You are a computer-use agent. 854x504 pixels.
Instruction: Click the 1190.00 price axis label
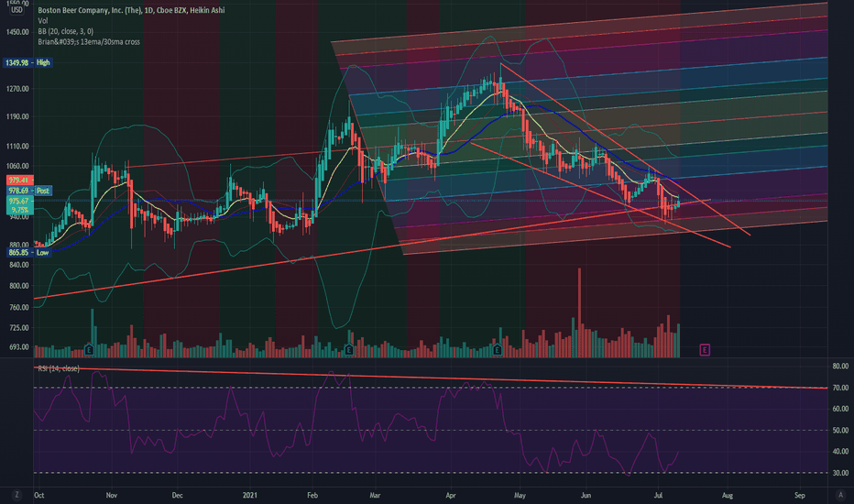18,116
